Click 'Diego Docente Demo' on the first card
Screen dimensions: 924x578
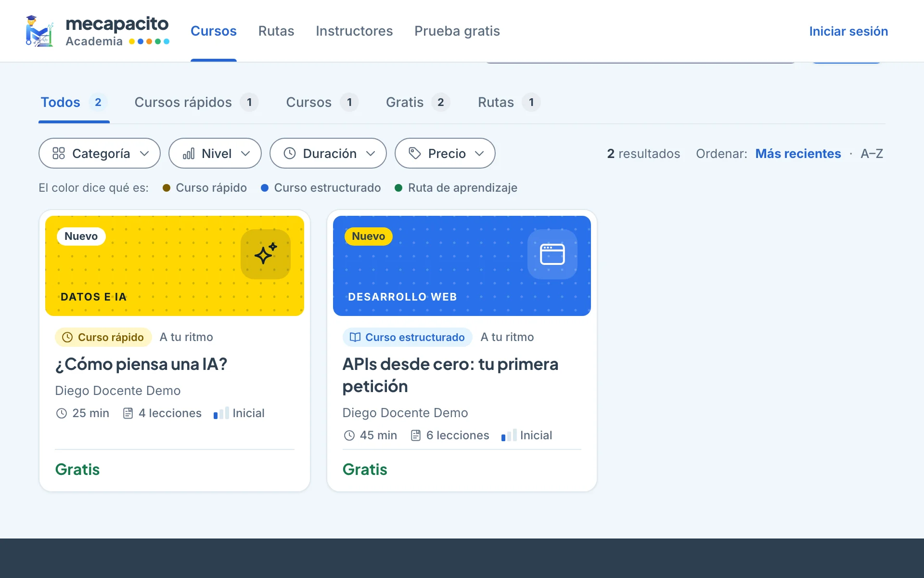118,391
